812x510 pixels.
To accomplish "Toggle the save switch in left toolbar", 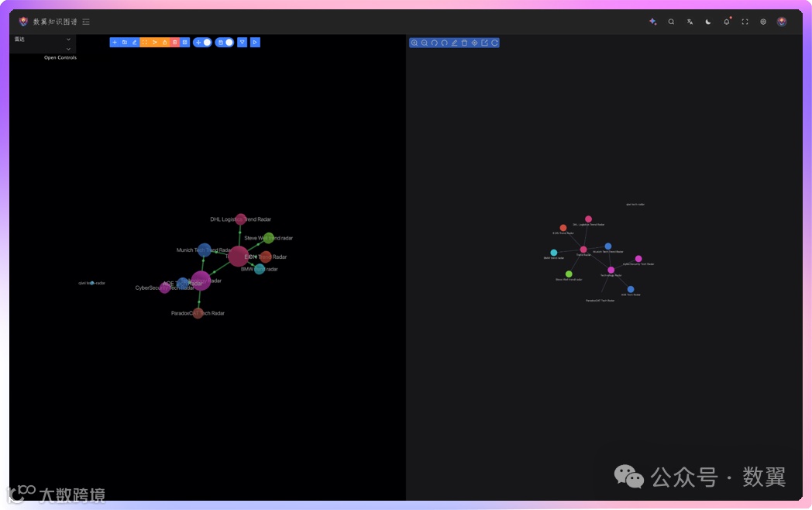I will click(225, 43).
